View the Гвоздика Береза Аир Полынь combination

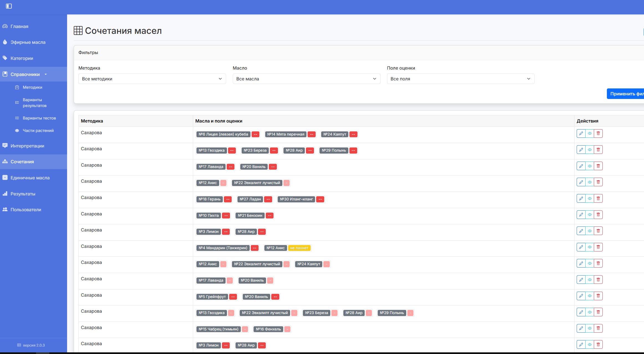coord(589,150)
